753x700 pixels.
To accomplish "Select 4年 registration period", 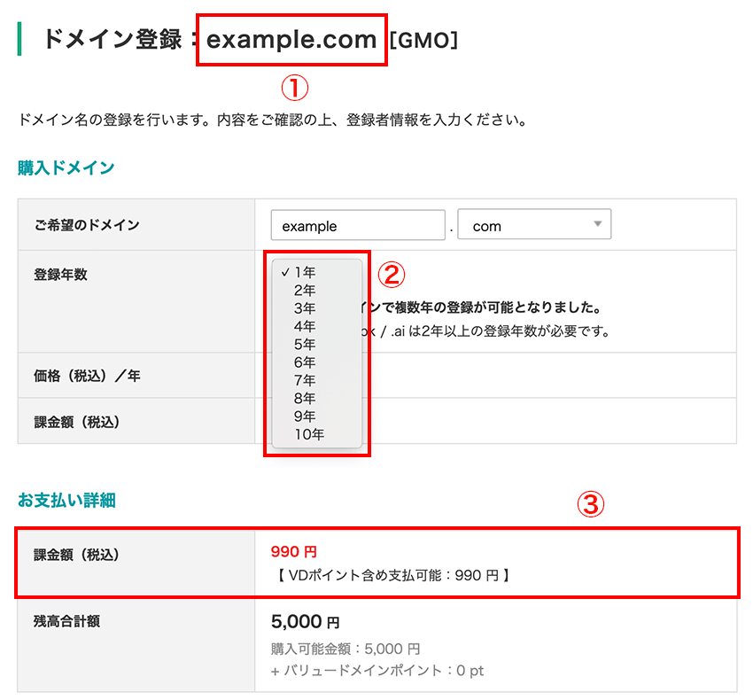I will click(305, 326).
